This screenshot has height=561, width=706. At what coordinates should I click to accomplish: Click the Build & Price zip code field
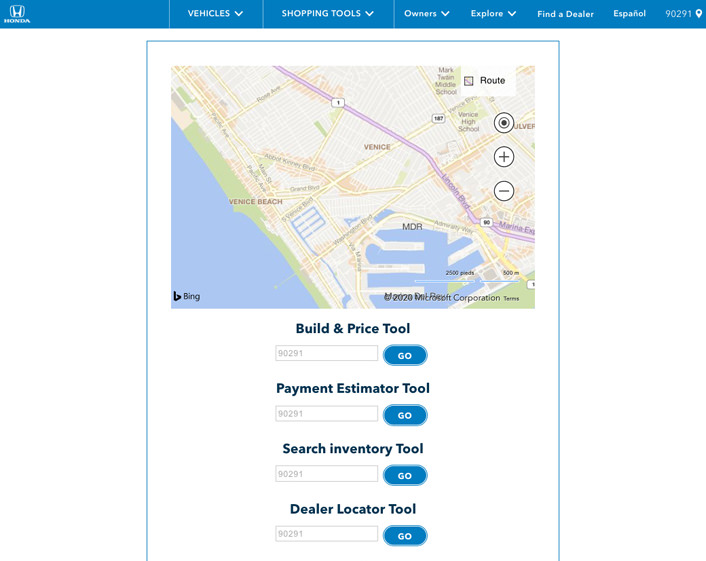[x=326, y=354]
